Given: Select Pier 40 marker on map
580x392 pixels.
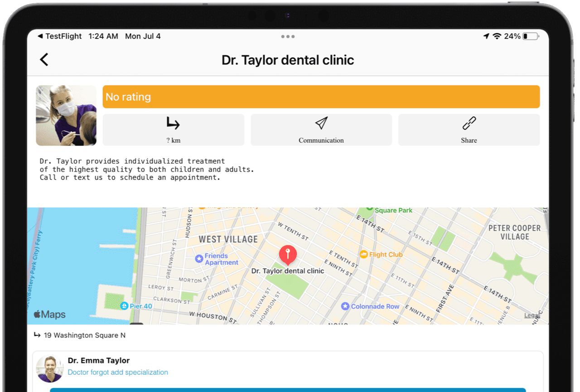Looking at the screenshot, I should coord(124,306).
